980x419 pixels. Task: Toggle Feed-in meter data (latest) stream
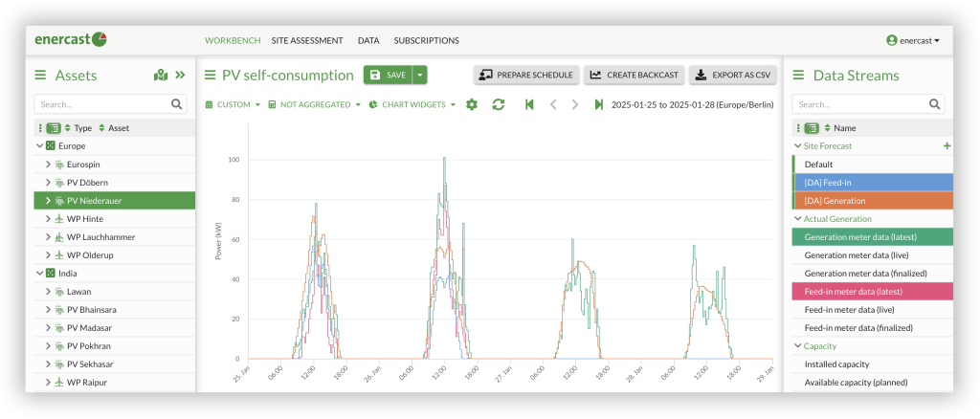873,292
